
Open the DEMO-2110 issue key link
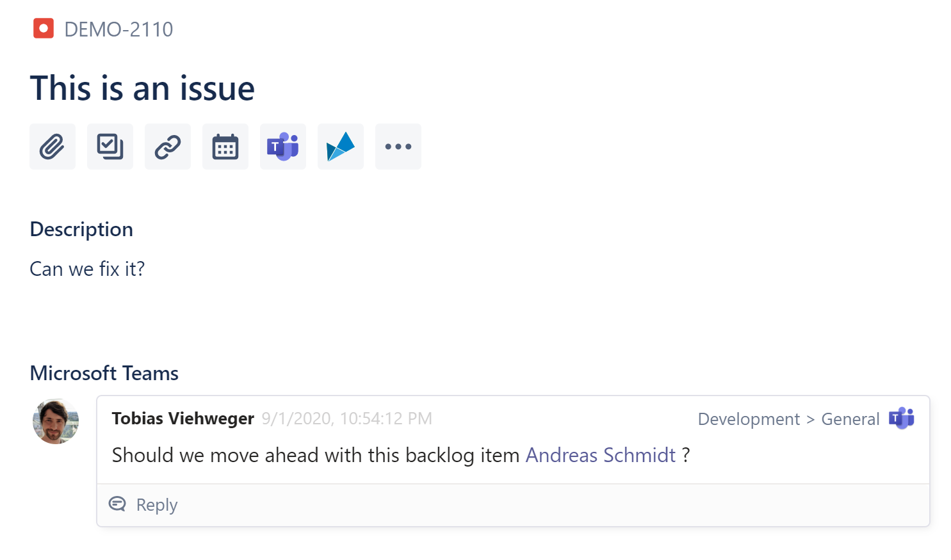[x=118, y=29]
